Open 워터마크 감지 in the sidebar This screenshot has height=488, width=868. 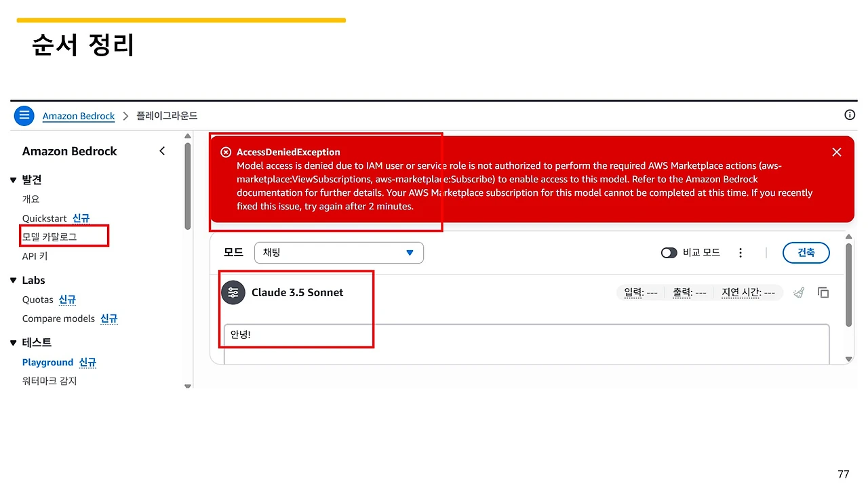pos(50,381)
